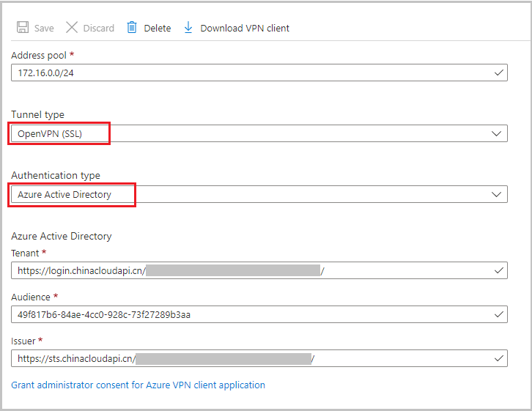Viewport: 532px width, 411px height.
Task: Click the Tenant field validation checkmark
Action: pos(499,270)
